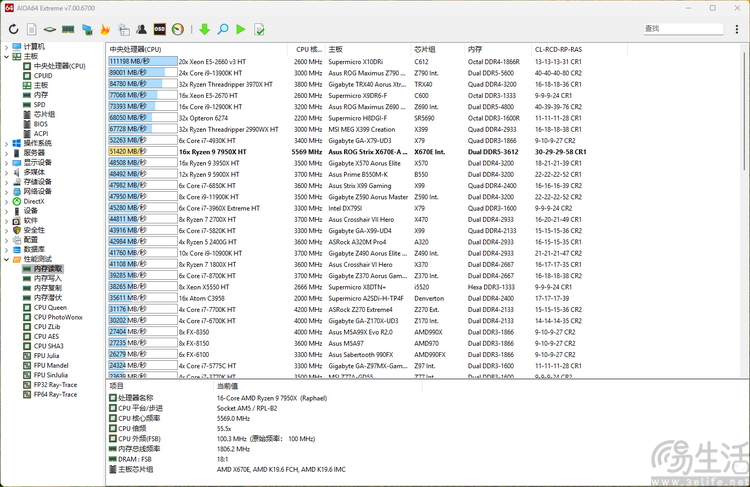Click the 51420 MB/秒 highlighted result bar
The image size is (750, 487).
143,152
